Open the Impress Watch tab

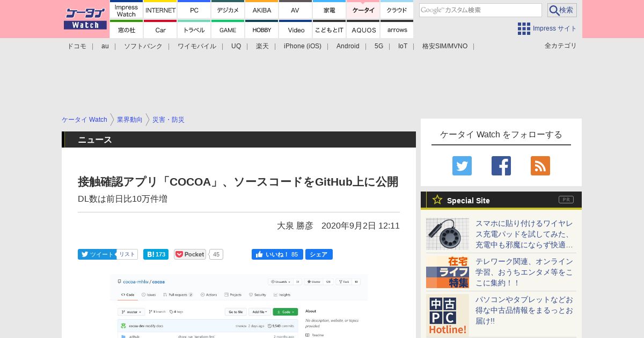[127, 10]
